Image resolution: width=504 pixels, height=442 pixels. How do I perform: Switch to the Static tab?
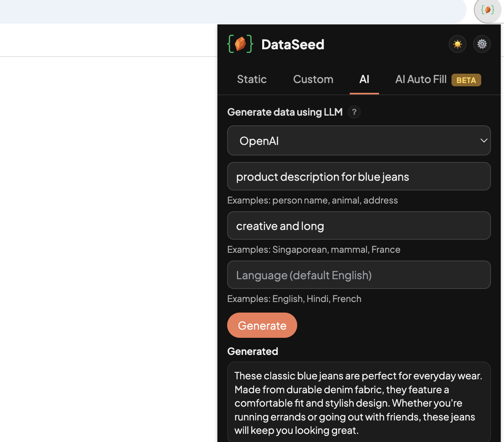(x=252, y=79)
